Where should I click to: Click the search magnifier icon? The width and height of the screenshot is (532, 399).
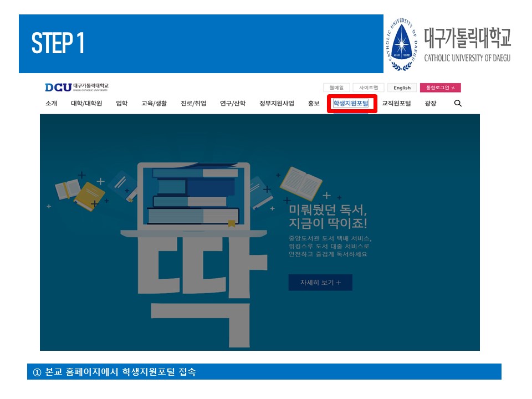458,103
